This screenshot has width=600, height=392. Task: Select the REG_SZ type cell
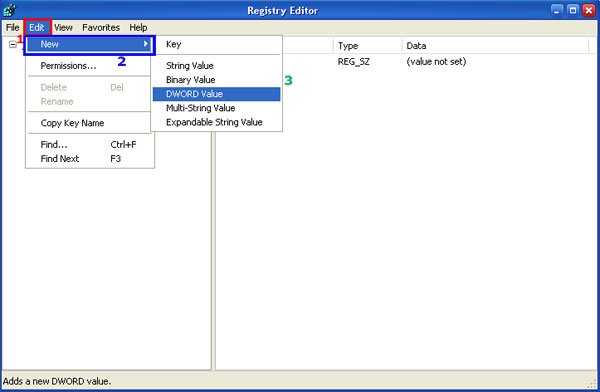[x=354, y=62]
